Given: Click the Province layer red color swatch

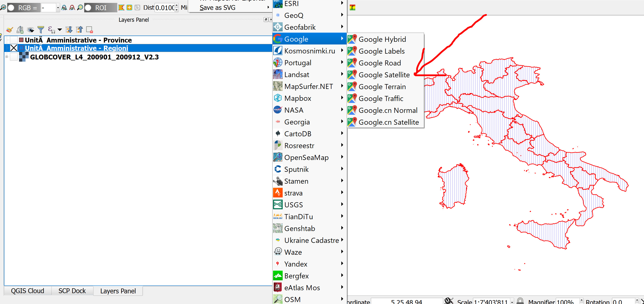Looking at the screenshot, I should (x=21, y=40).
